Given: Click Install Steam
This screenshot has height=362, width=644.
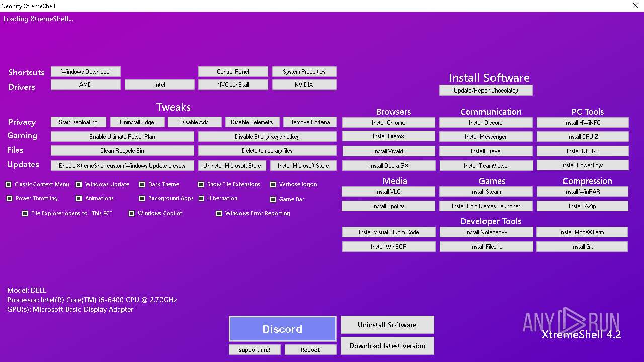Looking at the screenshot, I should 486,192.
